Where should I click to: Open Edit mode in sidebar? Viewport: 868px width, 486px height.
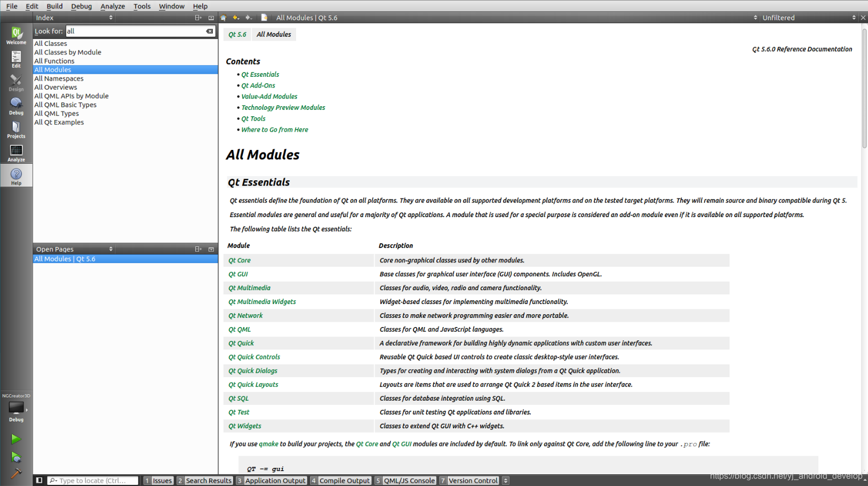pos(16,59)
